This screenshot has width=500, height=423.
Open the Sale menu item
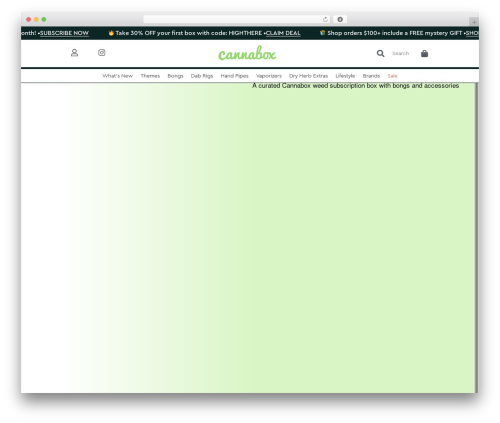(x=392, y=76)
